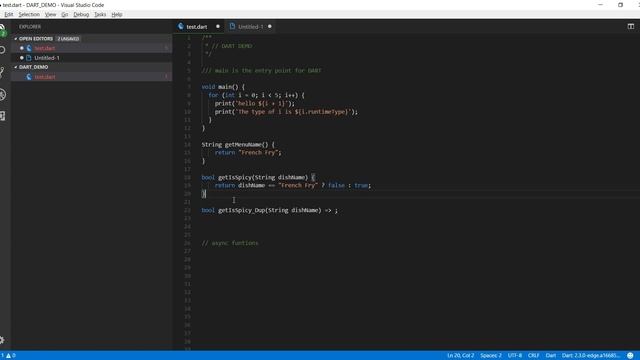Open the Search view in activity bar
The height and width of the screenshot is (360, 640).
click(2, 50)
